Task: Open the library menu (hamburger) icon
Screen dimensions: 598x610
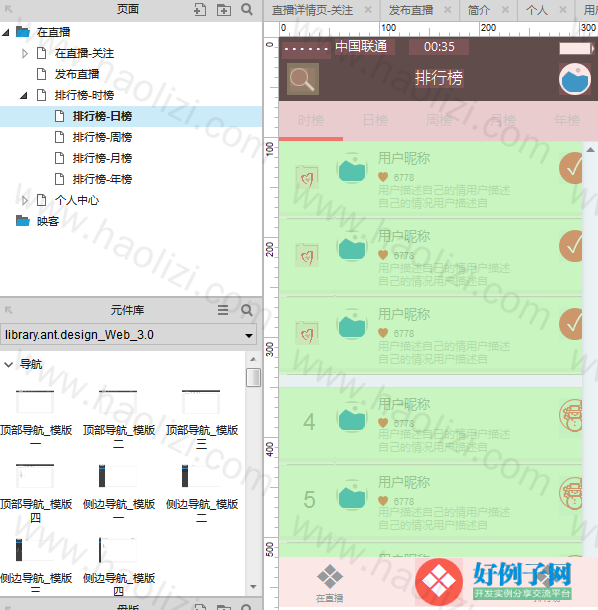Action: tap(223, 310)
